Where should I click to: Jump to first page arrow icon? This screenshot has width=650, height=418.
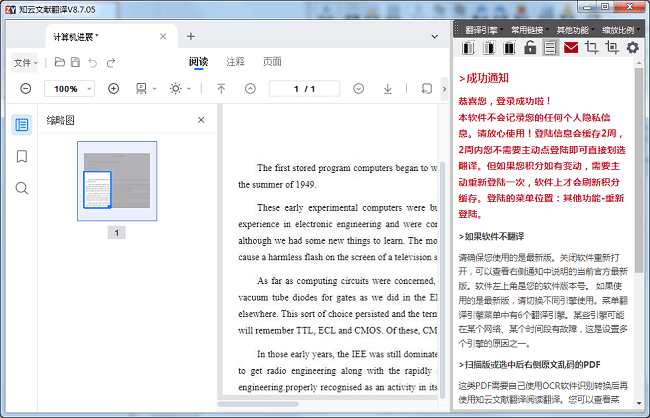point(221,89)
